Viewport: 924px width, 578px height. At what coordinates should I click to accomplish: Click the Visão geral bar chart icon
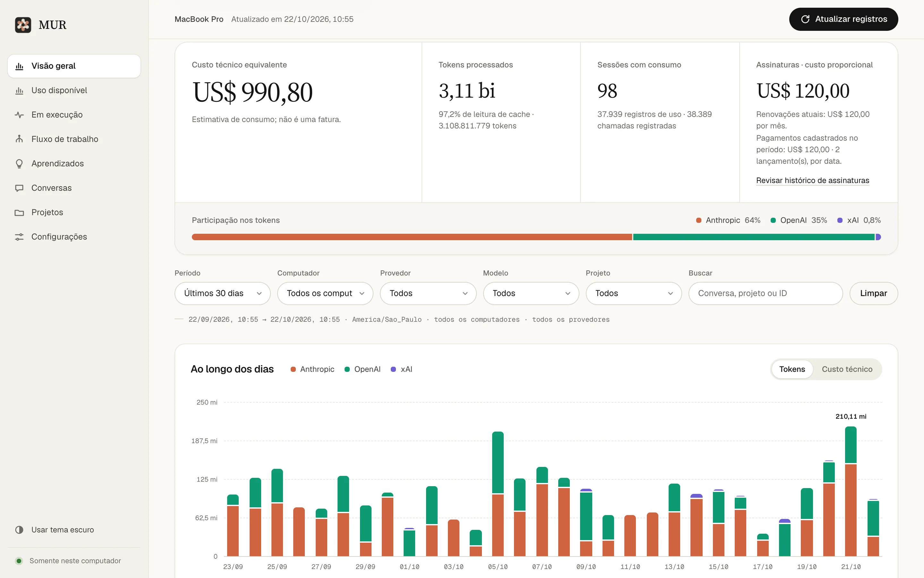(19, 66)
